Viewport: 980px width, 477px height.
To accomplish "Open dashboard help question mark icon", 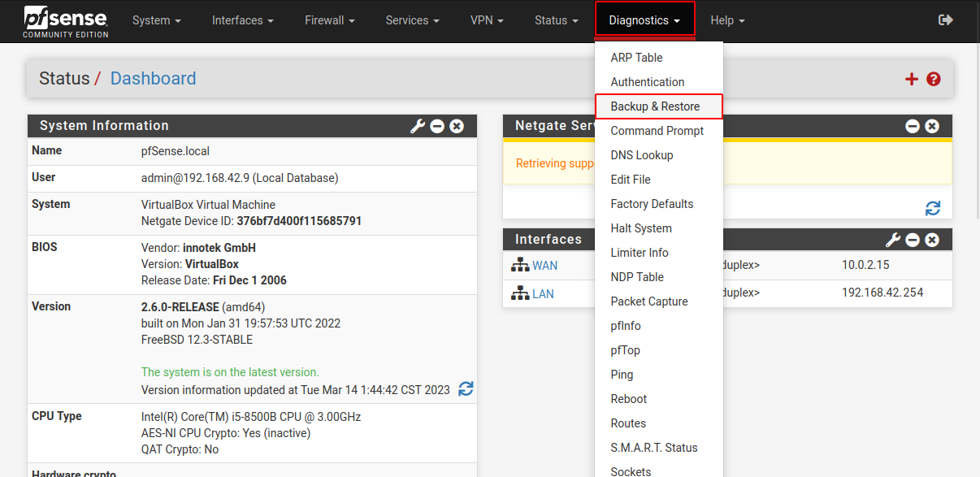I will click(934, 79).
